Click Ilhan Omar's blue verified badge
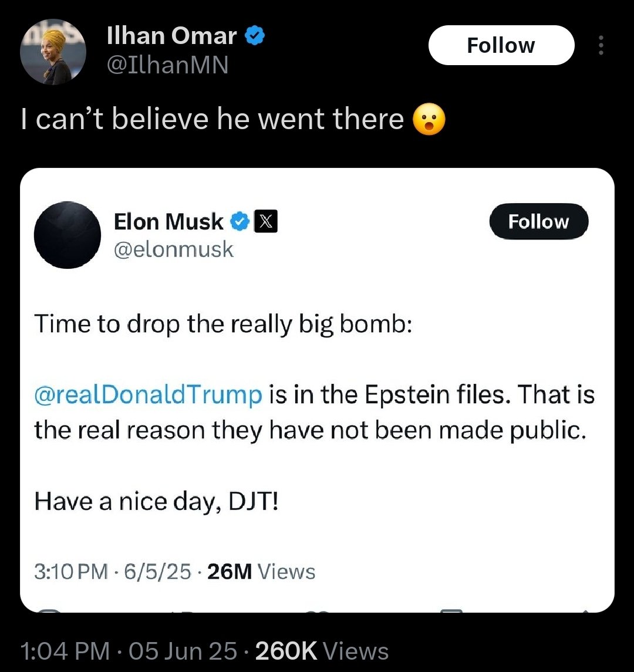 (254, 37)
